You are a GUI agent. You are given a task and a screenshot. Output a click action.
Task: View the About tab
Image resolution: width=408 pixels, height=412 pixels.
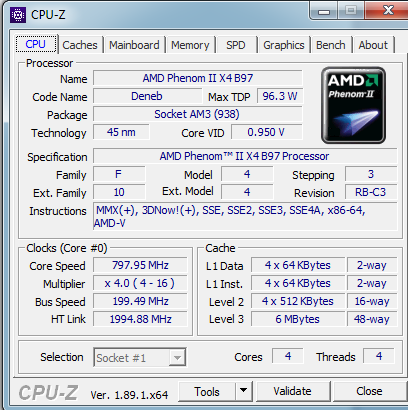373,45
